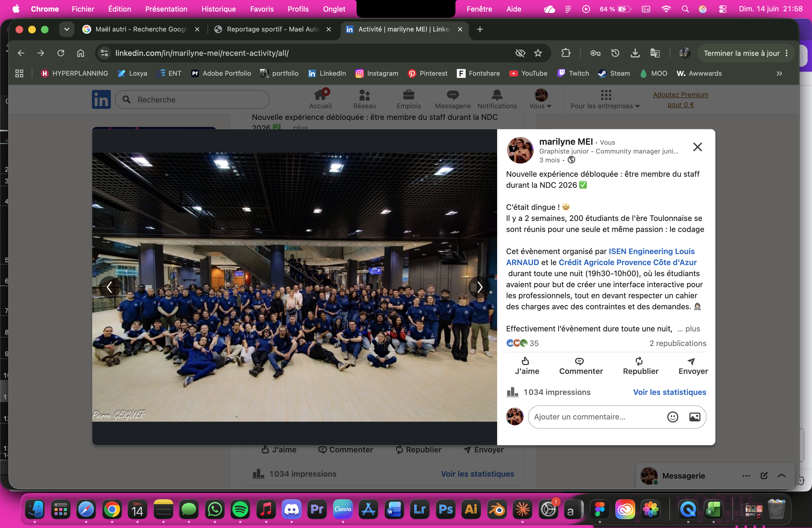Open the Wi-Fi status menu

click(x=666, y=9)
